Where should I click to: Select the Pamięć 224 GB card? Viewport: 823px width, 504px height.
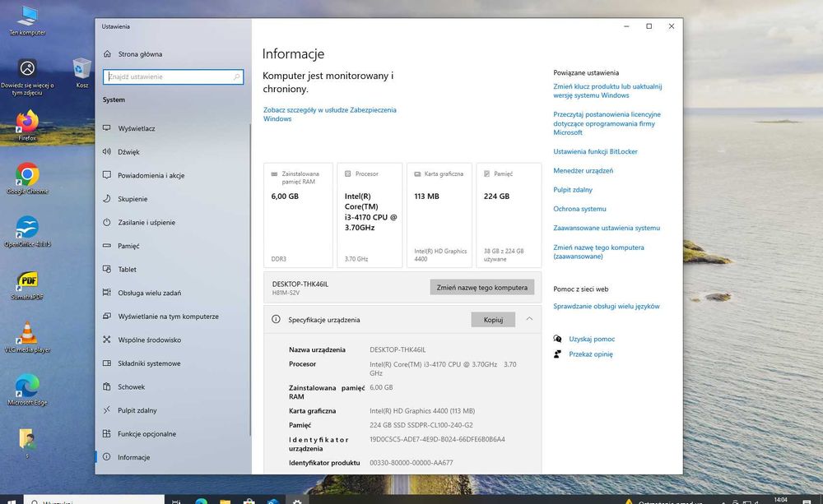pos(509,215)
